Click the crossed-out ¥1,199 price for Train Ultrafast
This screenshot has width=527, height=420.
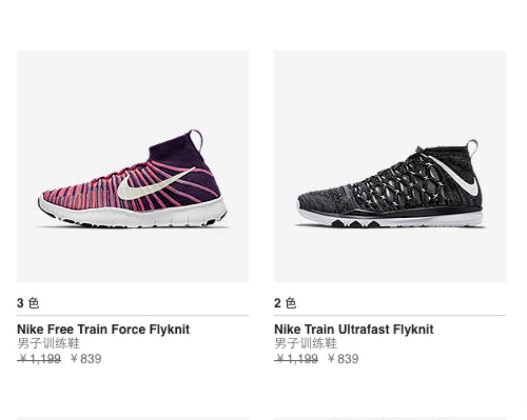coord(296,359)
